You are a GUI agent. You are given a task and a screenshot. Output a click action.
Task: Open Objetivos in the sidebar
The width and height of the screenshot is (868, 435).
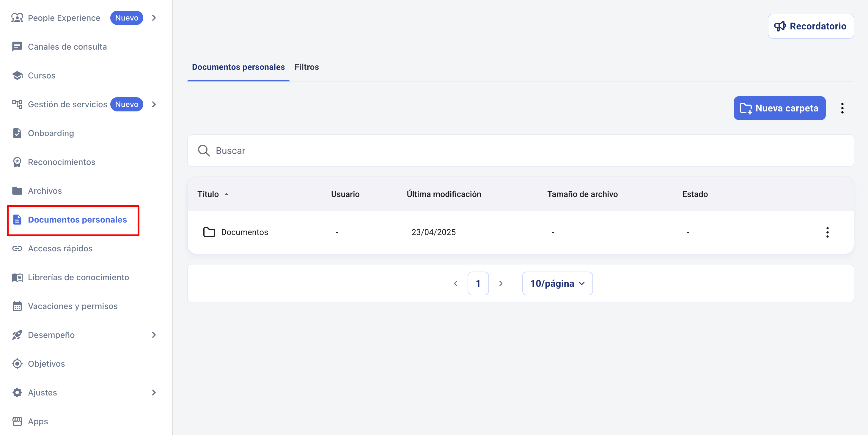pyautogui.click(x=46, y=364)
